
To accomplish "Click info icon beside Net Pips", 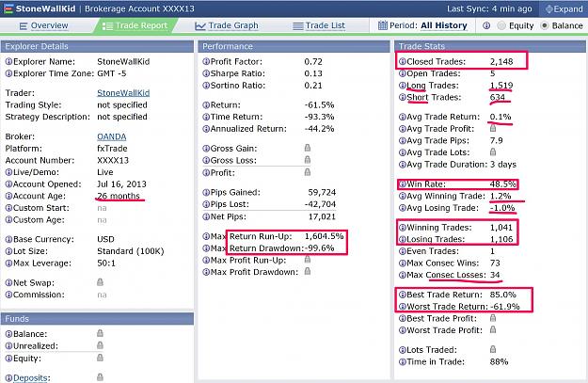I will pyautogui.click(x=206, y=216).
